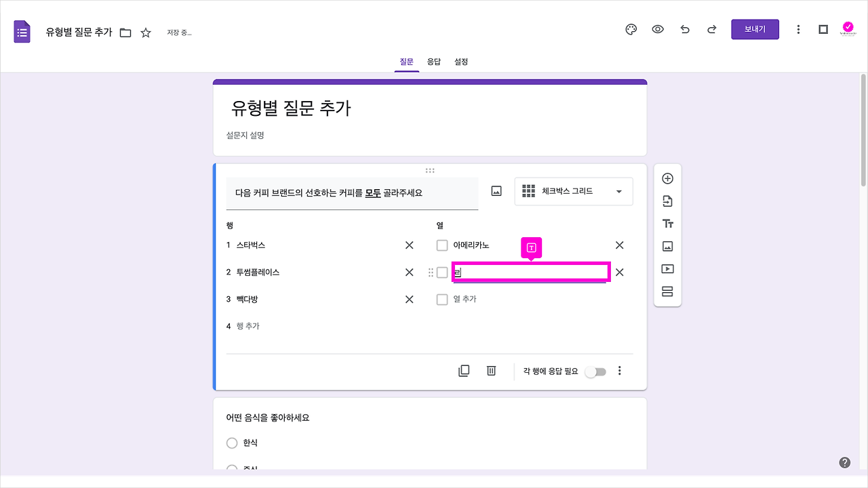Preview the form with the eye icon
This screenshot has width=868, height=488.
657,29
